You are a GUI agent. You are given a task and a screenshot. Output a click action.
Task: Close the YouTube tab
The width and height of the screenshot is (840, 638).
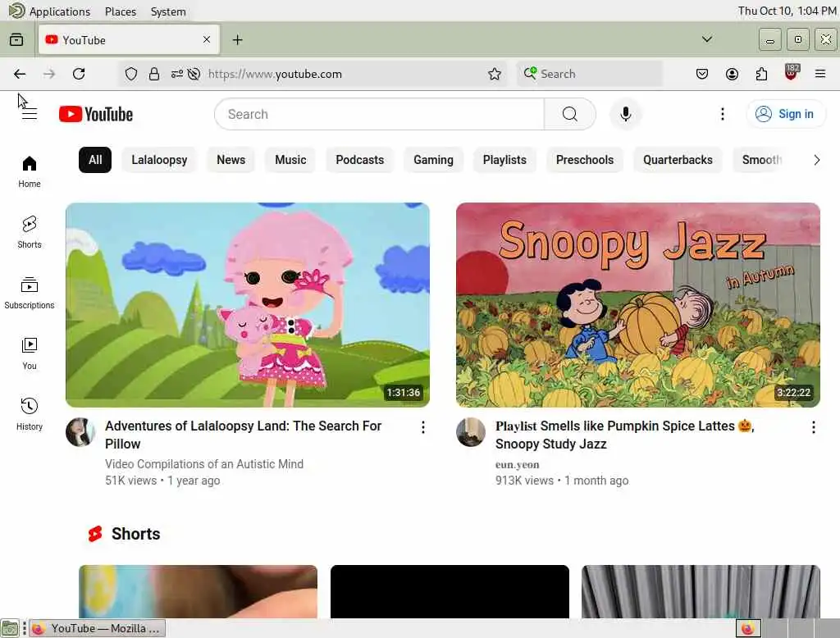pos(207,39)
